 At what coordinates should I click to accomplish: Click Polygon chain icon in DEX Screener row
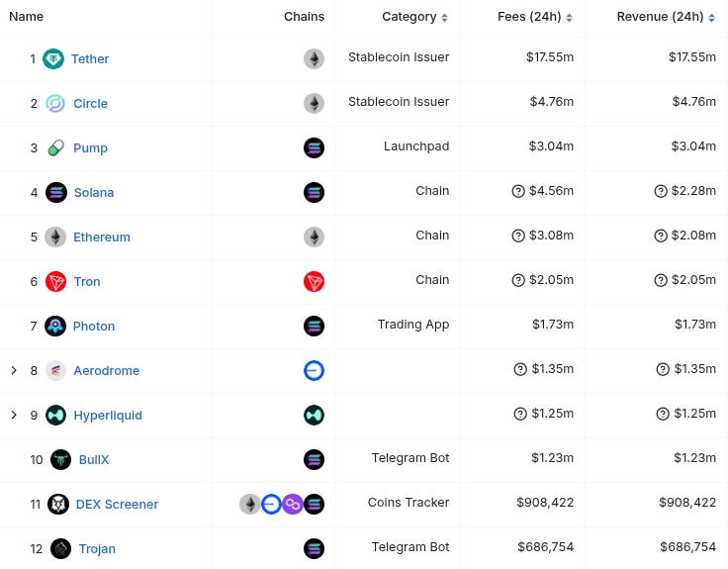point(293,505)
